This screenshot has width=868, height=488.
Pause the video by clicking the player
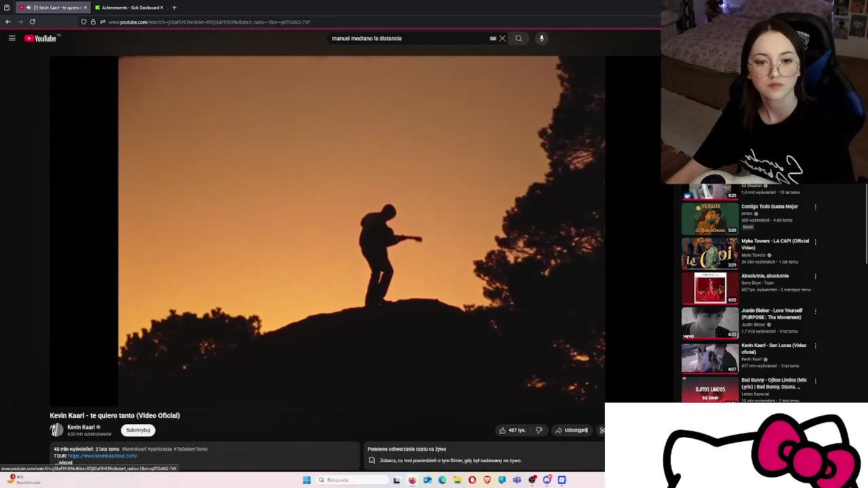[327, 230]
